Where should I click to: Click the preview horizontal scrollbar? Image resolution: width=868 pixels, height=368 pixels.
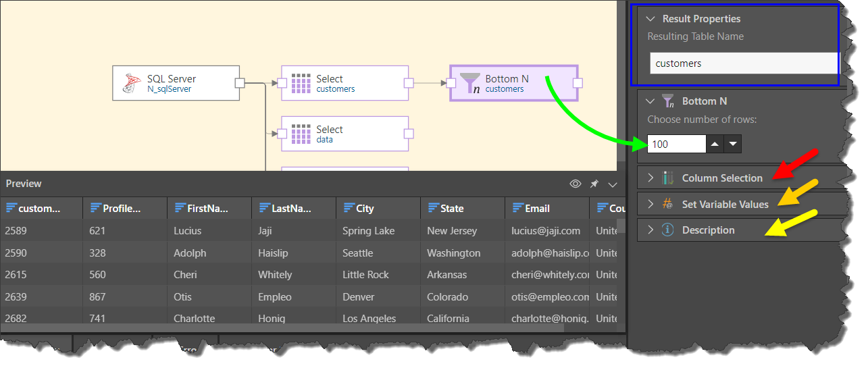(282, 327)
